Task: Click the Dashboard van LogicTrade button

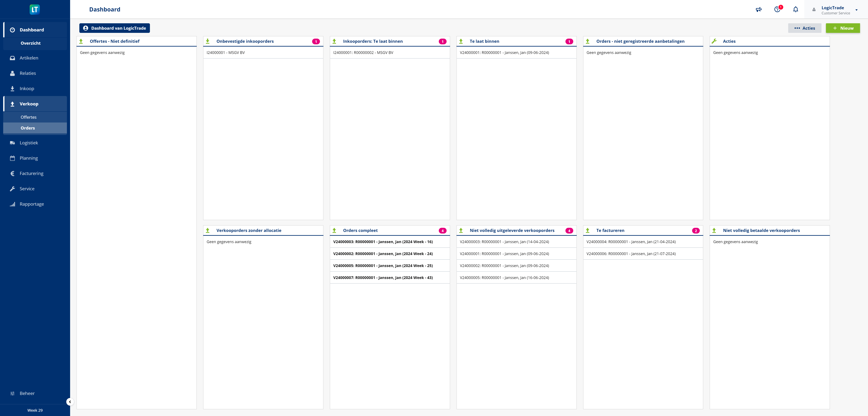Action: pos(115,28)
